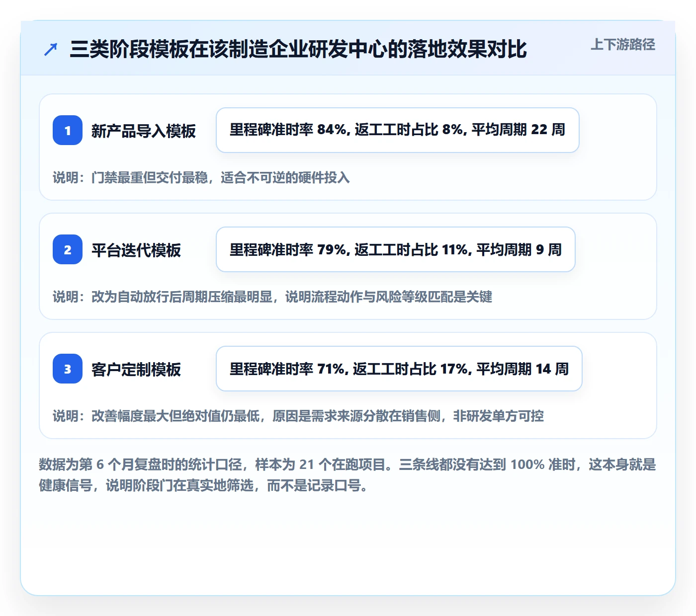Click the metrics box showing 里程碑准时率 71%
696x616 pixels.
[399, 369]
